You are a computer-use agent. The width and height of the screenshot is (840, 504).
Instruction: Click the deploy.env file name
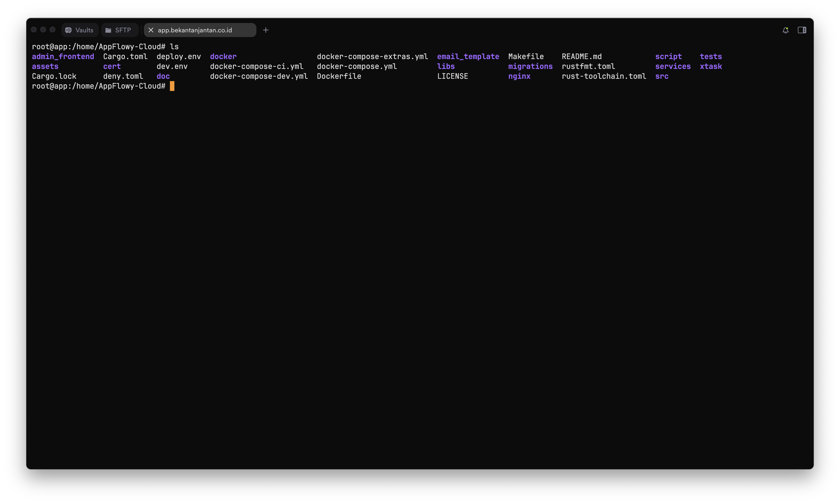tap(179, 57)
